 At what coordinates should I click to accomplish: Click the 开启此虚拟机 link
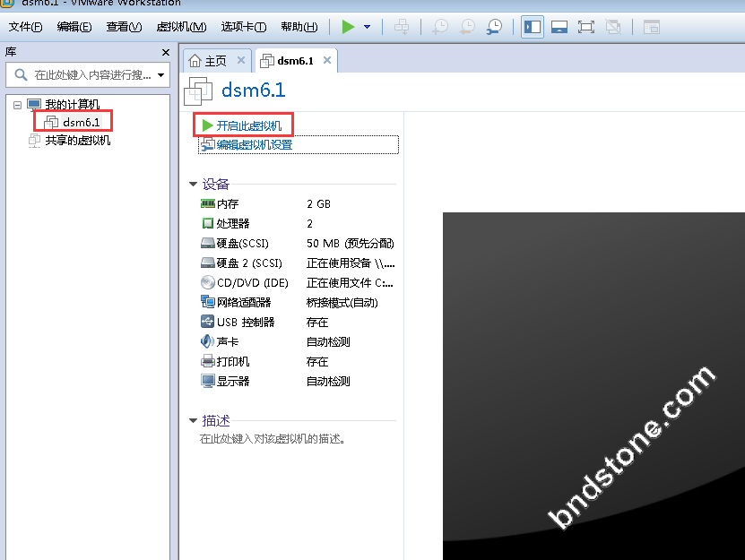tap(248, 125)
